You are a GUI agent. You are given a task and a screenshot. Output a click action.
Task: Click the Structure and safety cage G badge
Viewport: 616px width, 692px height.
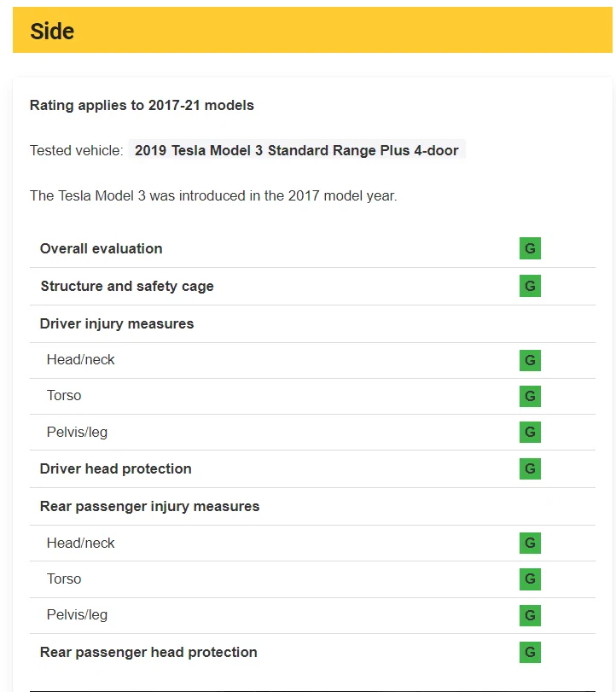point(530,286)
